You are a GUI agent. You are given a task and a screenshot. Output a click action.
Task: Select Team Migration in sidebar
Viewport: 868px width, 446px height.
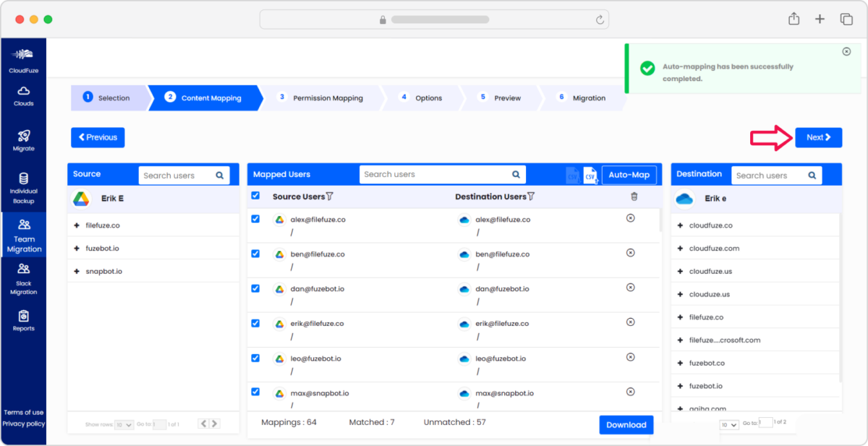(24, 236)
